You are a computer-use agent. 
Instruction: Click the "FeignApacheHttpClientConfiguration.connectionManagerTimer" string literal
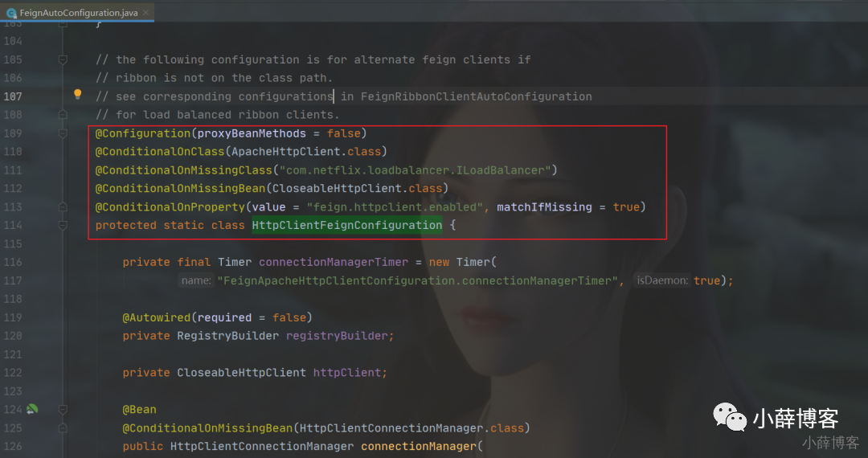coord(417,280)
